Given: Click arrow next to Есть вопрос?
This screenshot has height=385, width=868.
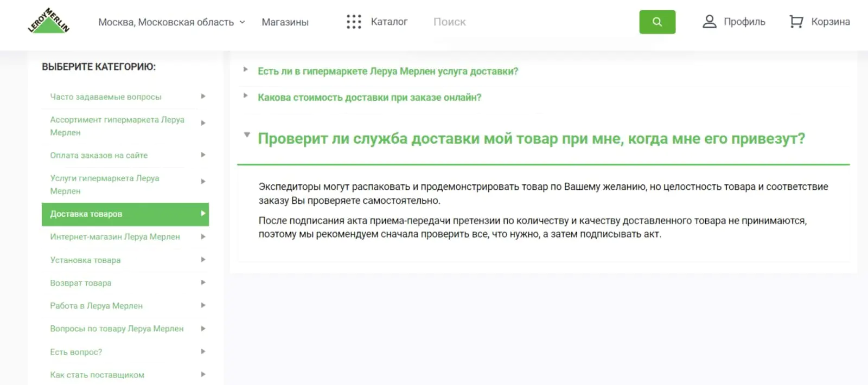Looking at the screenshot, I should pyautogui.click(x=203, y=351).
